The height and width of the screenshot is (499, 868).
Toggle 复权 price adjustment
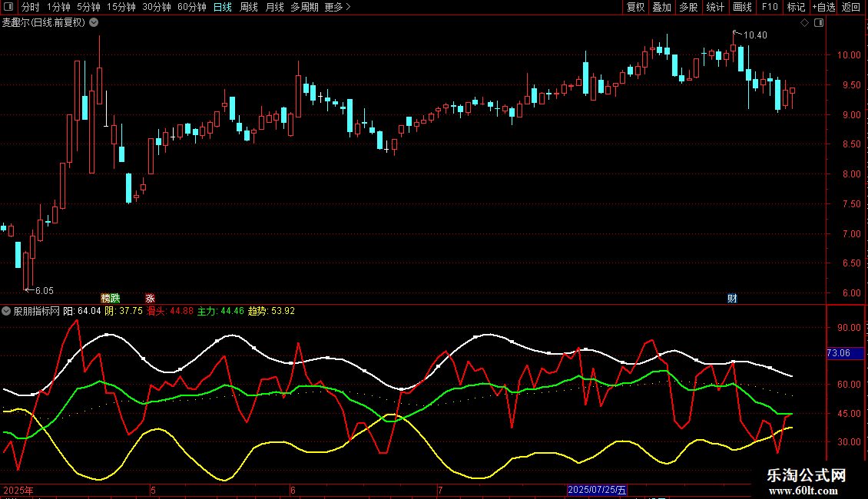pos(635,7)
